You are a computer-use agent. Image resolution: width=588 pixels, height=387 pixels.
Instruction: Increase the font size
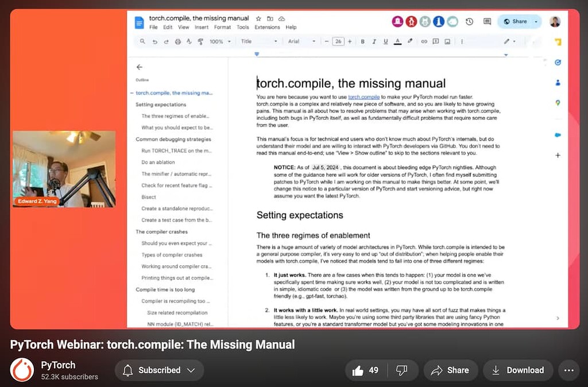350,41
